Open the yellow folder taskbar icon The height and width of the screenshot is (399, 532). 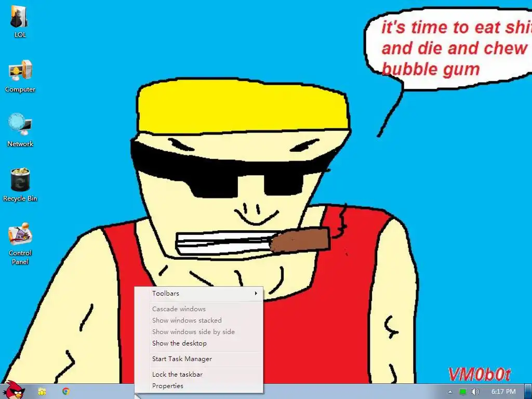point(42,392)
